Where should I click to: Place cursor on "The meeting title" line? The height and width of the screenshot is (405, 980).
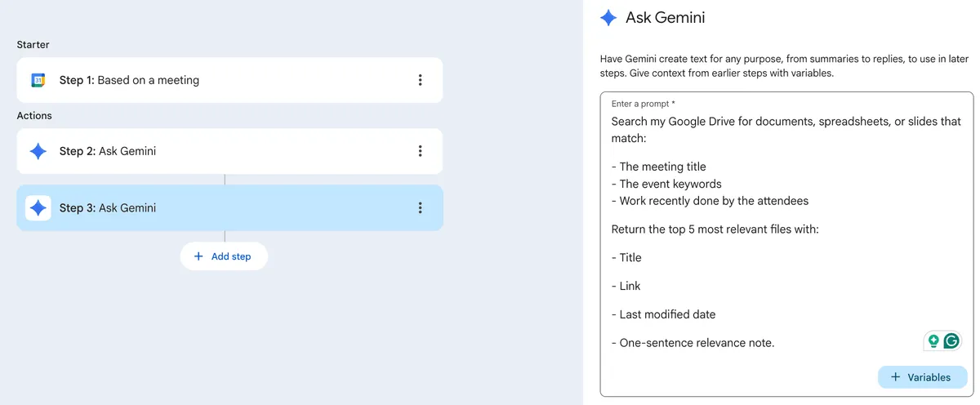(x=662, y=167)
